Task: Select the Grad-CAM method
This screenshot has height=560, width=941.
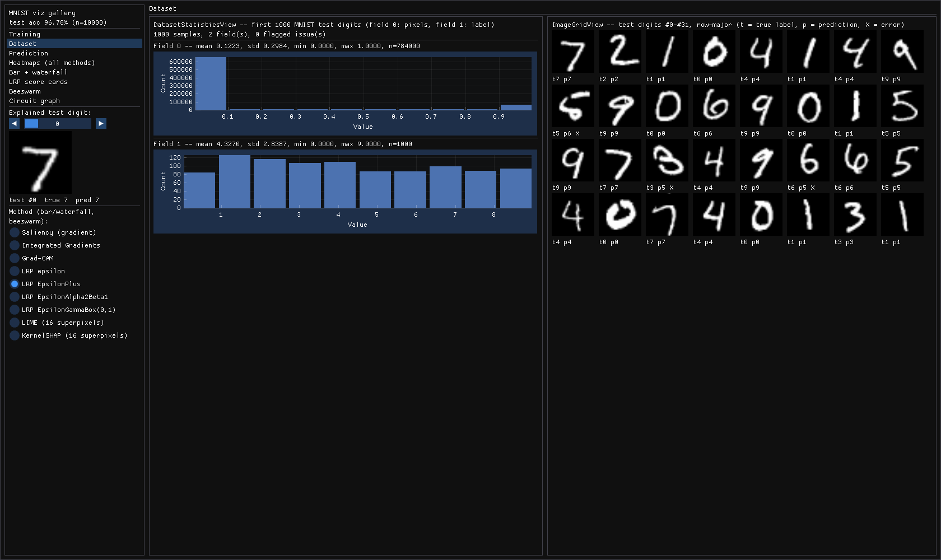Action: [32, 258]
